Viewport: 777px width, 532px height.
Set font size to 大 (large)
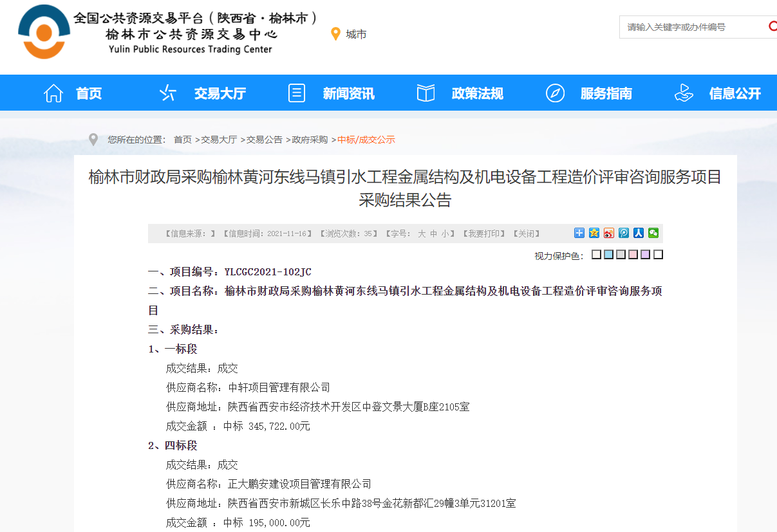click(422, 234)
